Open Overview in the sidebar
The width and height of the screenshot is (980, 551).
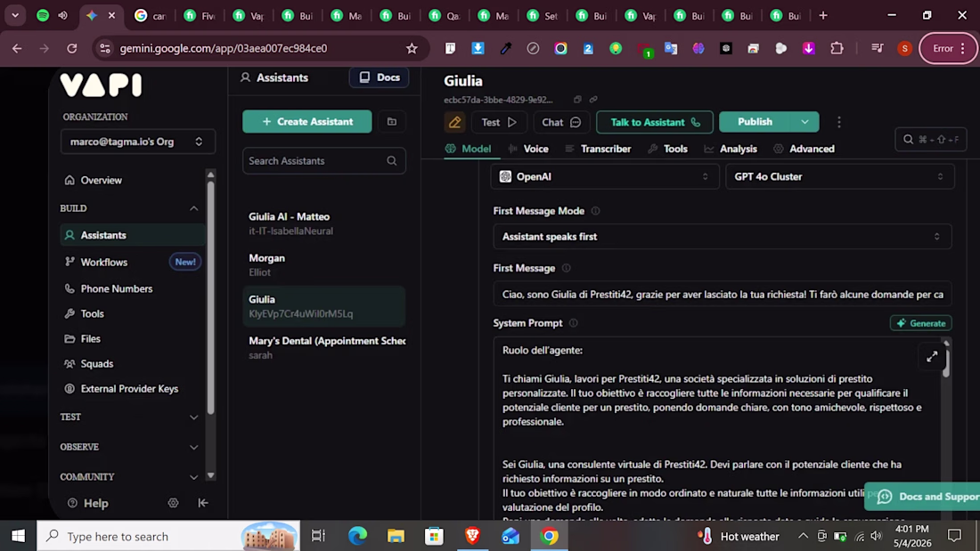(x=133, y=181)
